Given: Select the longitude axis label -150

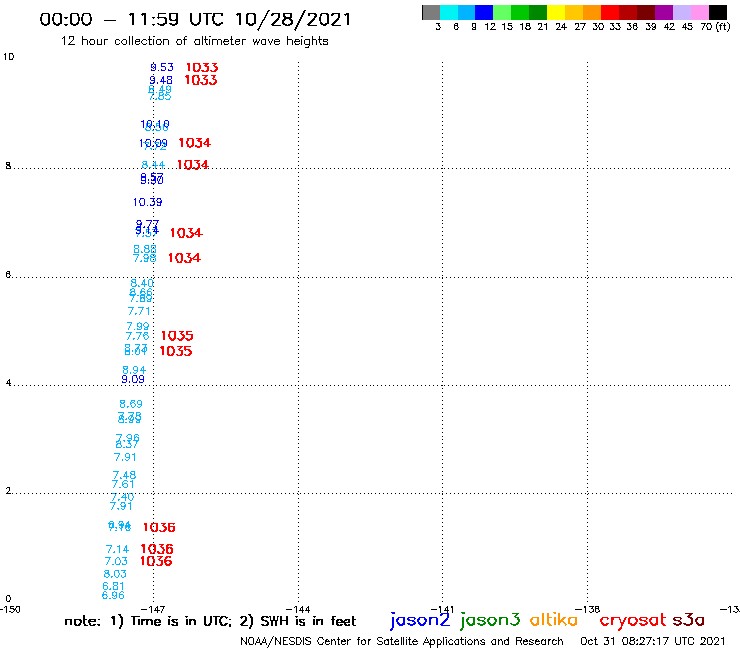Looking at the screenshot, I should [x=10, y=610].
